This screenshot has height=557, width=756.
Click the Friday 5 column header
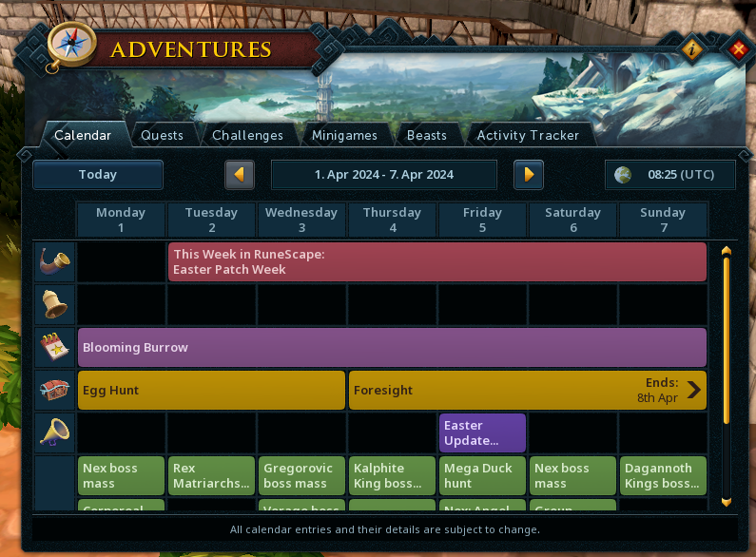tap(482, 220)
